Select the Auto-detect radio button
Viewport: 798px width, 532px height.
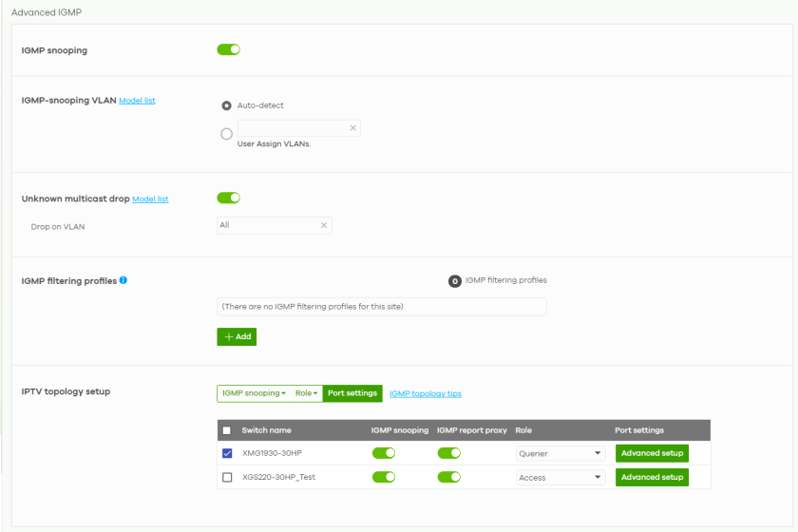point(226,105)
